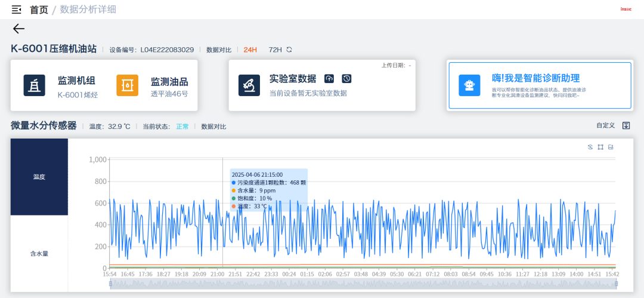644x298 pixels.
Task: Click the 自定义 button
Action: [x=605, y=125]
